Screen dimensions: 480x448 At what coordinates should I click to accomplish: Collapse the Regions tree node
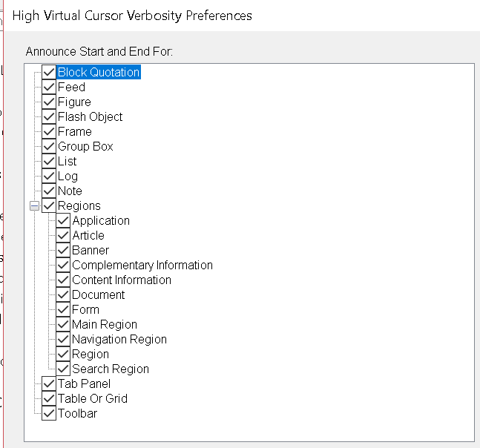(35, 206)
